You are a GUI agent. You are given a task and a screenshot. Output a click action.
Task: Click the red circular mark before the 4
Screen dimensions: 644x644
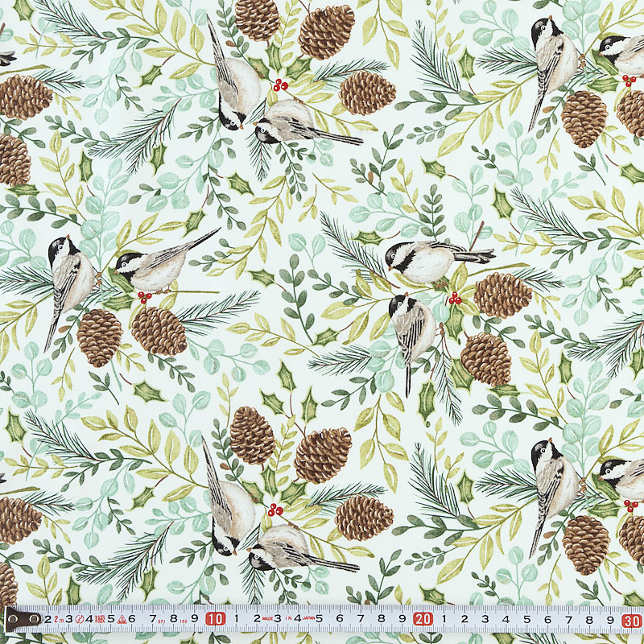coord(79,619)
